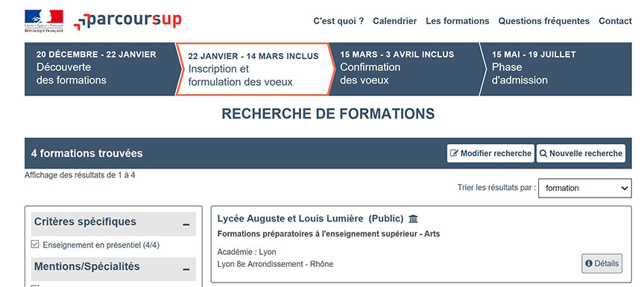Open Questions fréquentes
This screenshot has width=644, height=287.
544,21
